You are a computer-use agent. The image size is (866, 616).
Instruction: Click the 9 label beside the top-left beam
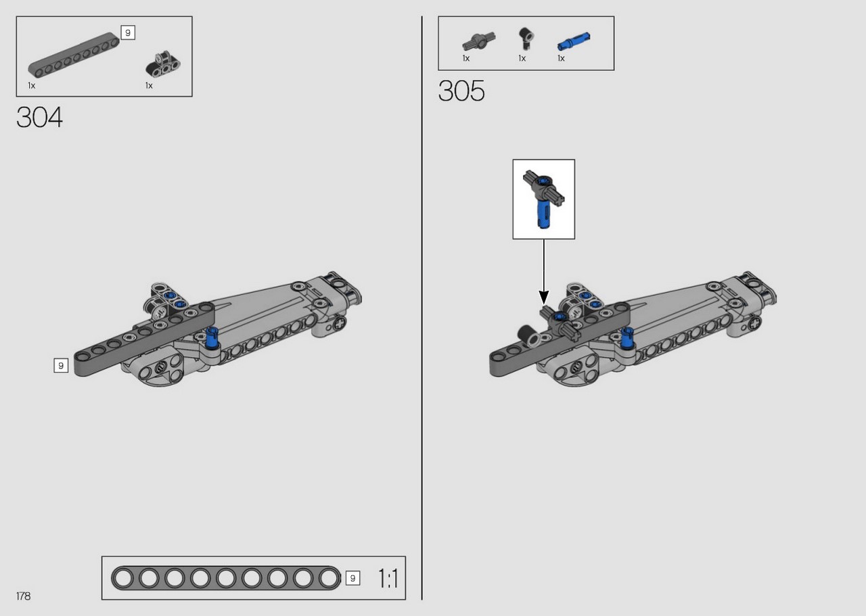[128, 32]
